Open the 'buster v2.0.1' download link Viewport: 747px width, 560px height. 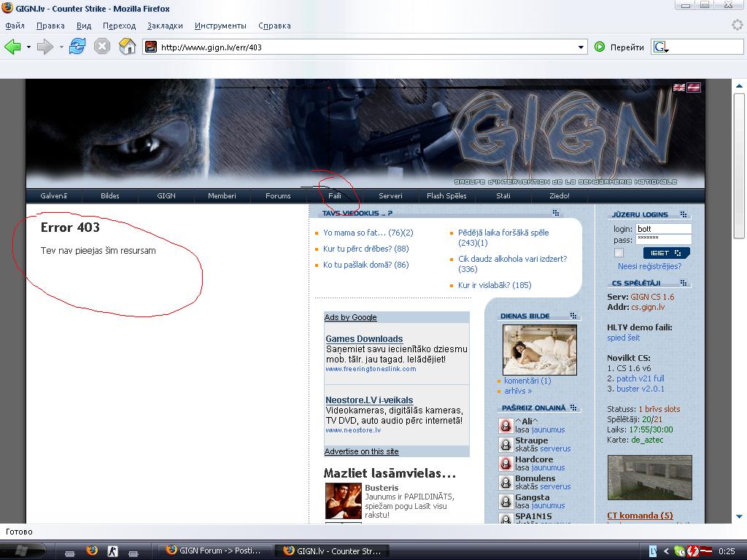coord(640,389)
